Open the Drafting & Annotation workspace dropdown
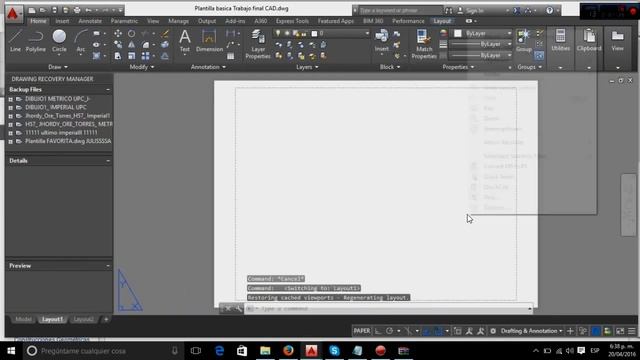This screenshot has width=640, height=360. point(531,331)
